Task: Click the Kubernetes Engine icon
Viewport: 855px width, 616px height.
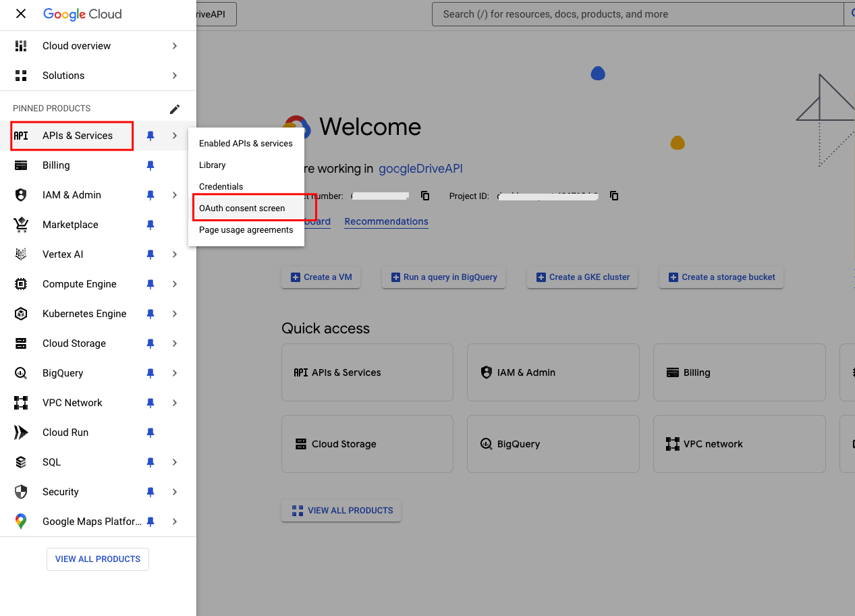Action: click(21, 314)
